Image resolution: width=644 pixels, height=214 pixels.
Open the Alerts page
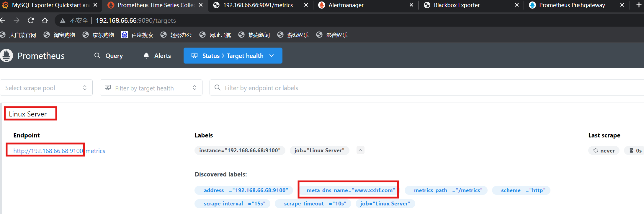tap(157, 56)
